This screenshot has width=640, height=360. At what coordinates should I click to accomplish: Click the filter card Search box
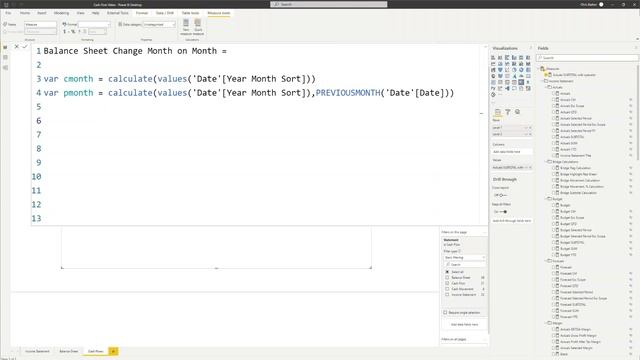pos(464,264)
